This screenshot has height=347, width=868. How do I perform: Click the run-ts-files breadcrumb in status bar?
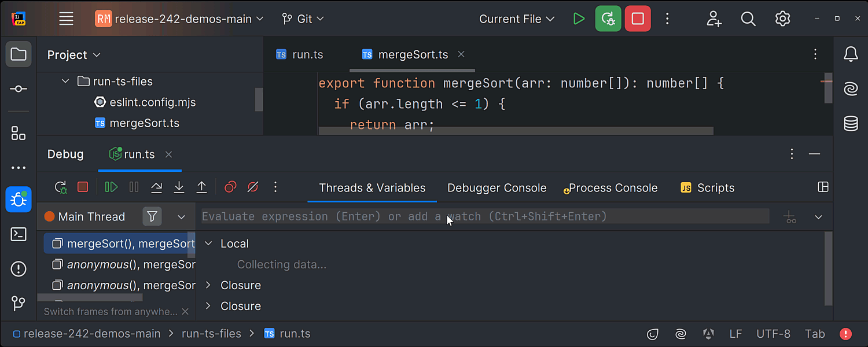click(x=211, y=334)
